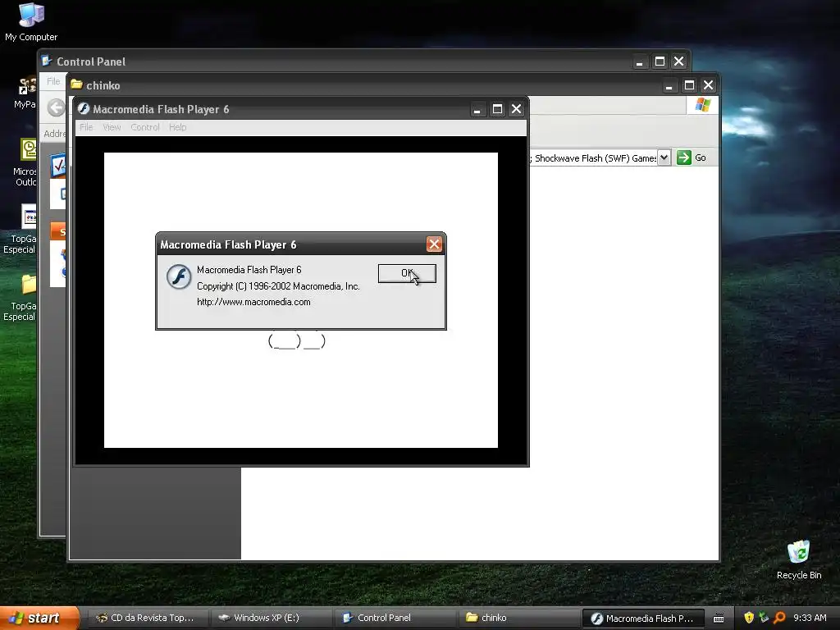
Task: Click the http://www.macromedia.com text
Action: point(253,302)
